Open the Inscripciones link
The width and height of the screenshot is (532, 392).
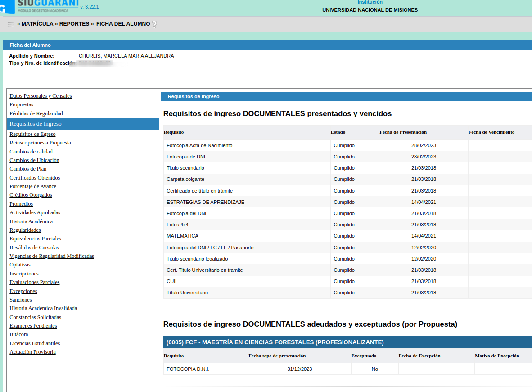[x=24, y=274]
